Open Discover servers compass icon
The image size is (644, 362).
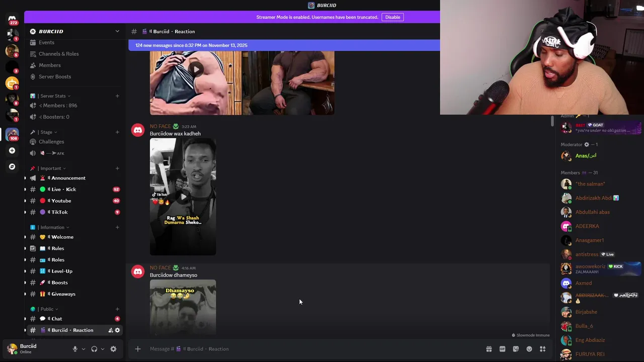coord(12,166)
